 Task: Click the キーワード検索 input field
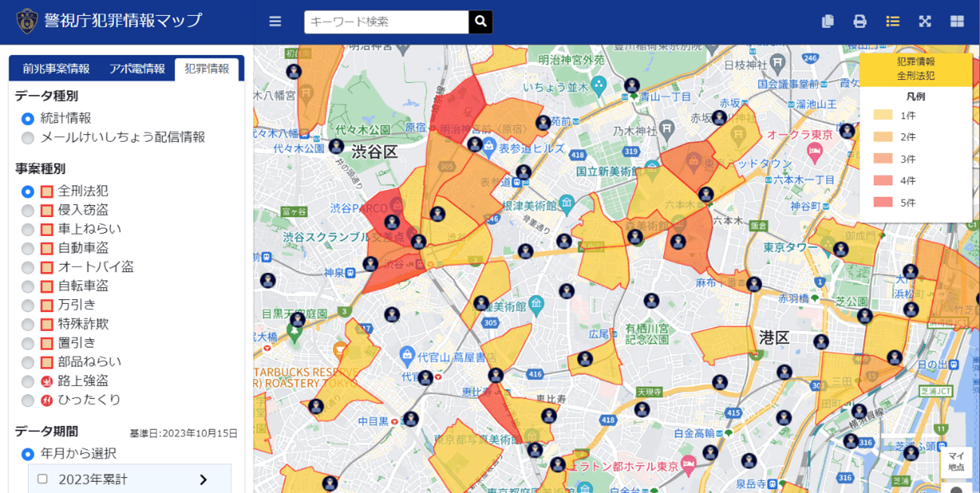[386, 22]
